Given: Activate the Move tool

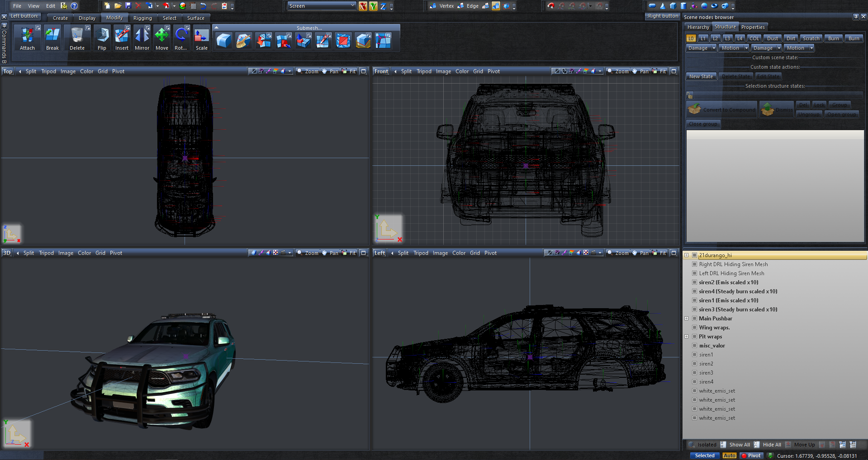Looking at the screenshot, I should pyautogui.click(x=162, y=38).
